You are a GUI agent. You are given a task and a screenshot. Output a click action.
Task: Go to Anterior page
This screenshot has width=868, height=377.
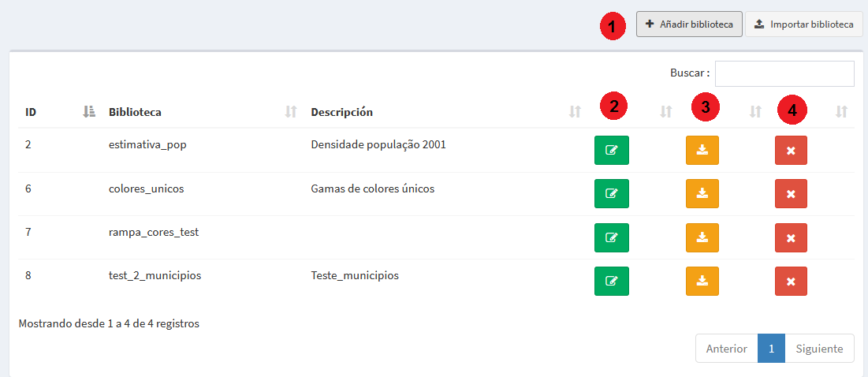click(x=727, y=349)
